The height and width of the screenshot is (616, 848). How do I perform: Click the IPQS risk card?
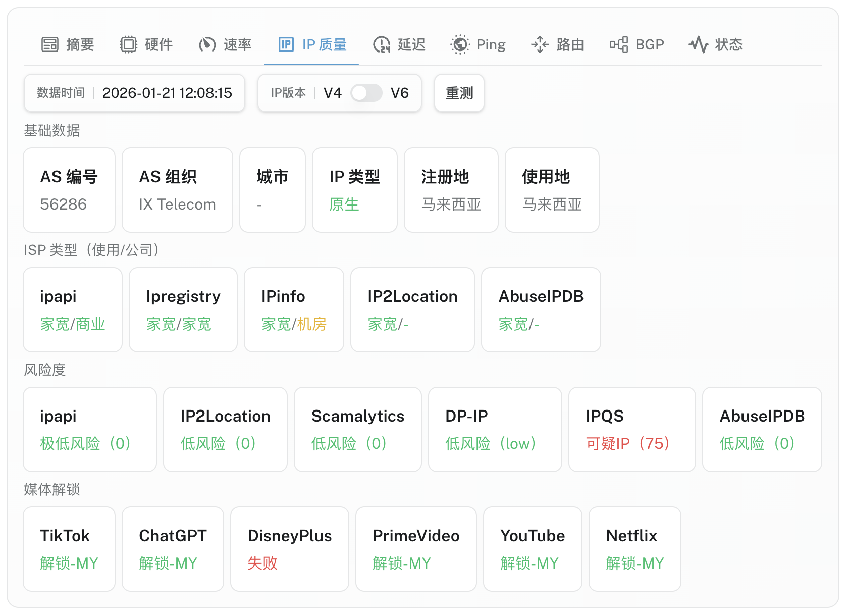(x=632, y=429)
